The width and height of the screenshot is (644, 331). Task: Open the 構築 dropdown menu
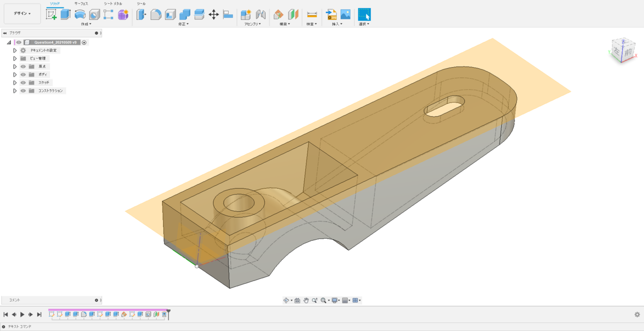coord(285,24)
